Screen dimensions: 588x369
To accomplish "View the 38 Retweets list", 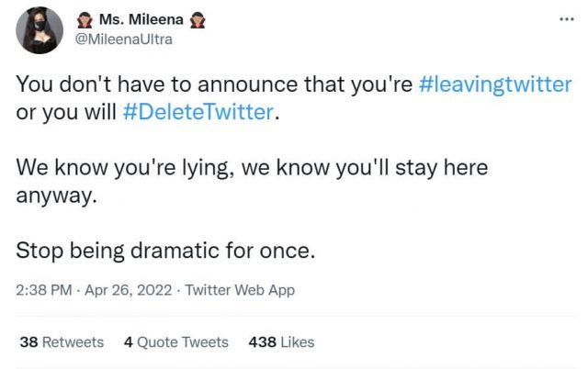I will 62,342.
